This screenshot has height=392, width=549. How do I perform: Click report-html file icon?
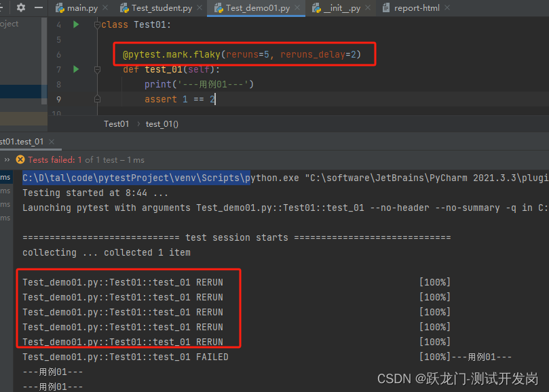(x=386, y=7)
